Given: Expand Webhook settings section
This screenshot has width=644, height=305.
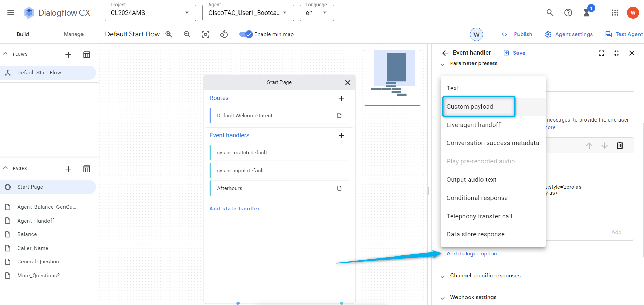Looking at the screenshot, I should [x=442, y=298].
